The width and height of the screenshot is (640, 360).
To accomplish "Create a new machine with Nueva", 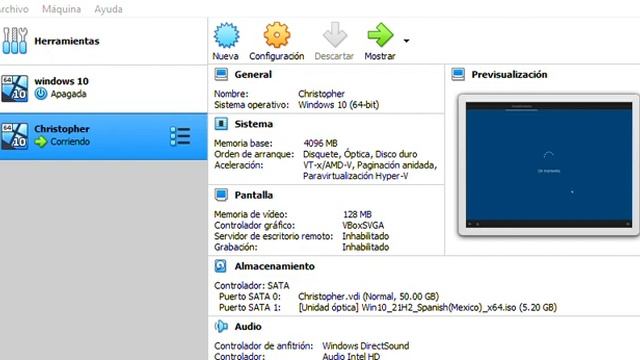I will (226, 41).
